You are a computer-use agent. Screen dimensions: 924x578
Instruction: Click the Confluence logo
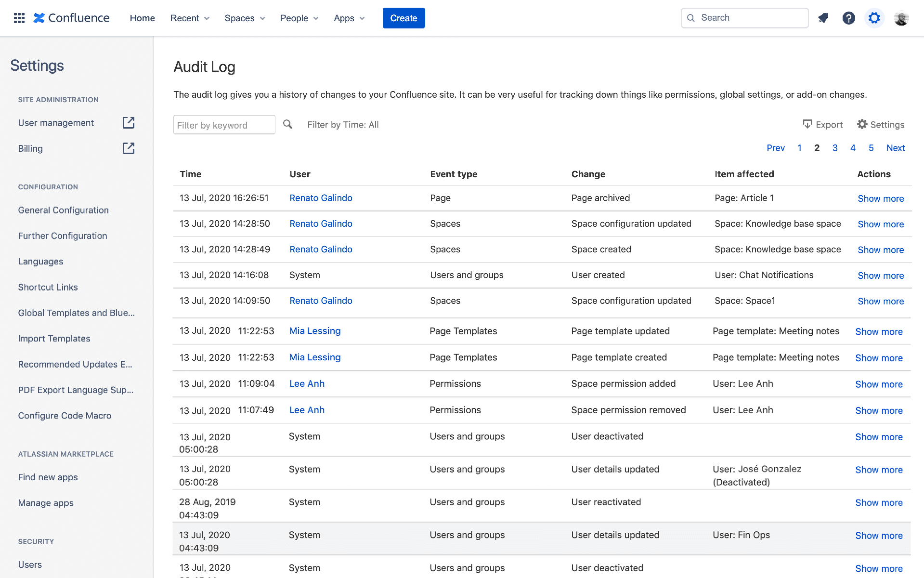tap(71, 18)
